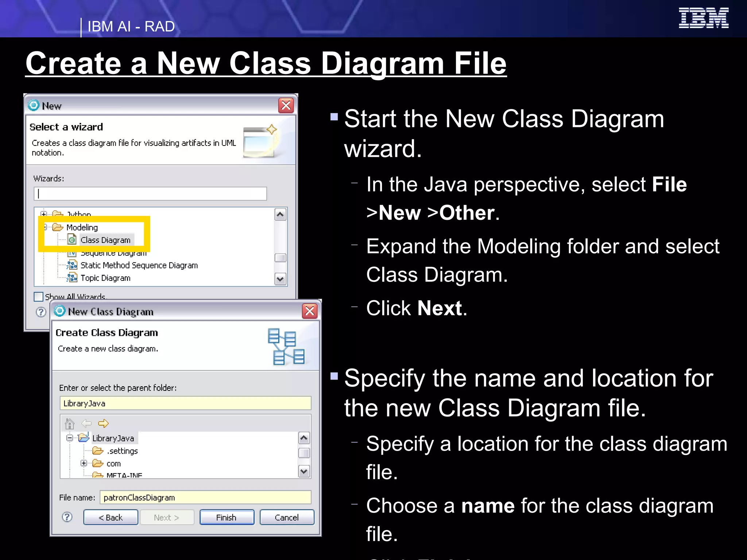Click the 'Click Next.' instruction text
This screenshot has width=747, height=560.
click(417, 308)
